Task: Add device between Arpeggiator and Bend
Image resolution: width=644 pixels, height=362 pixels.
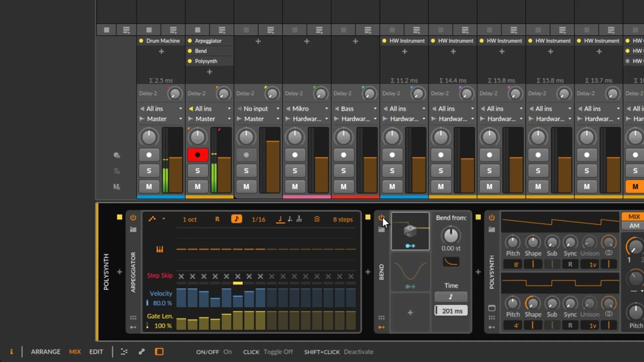Action: [368, 272]
